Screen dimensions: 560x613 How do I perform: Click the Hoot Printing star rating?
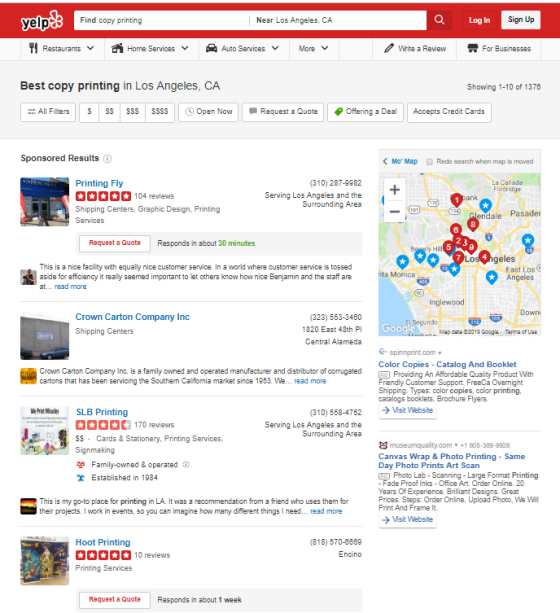(x=103, y=555)
